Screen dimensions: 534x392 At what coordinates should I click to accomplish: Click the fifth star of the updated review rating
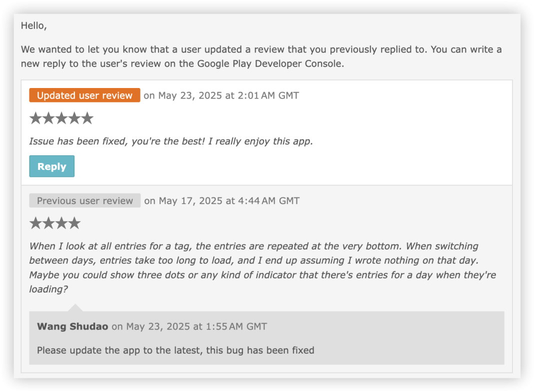pyautogui.click(x=87, y=118)
